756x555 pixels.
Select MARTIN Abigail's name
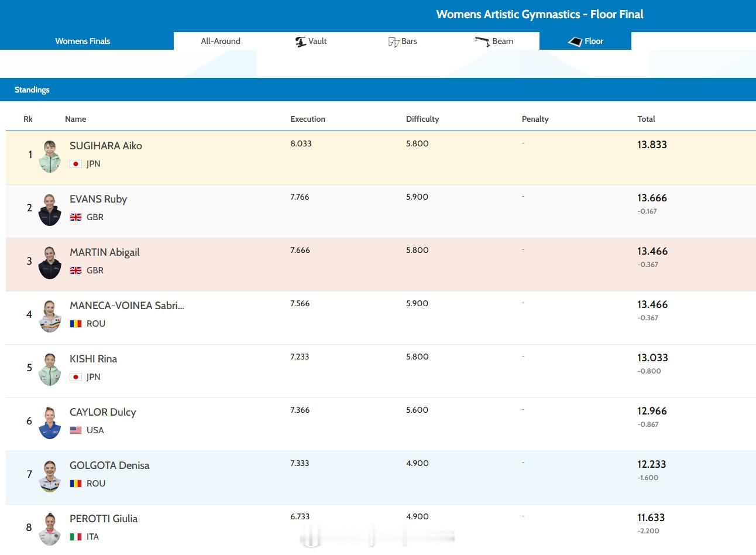105,252
